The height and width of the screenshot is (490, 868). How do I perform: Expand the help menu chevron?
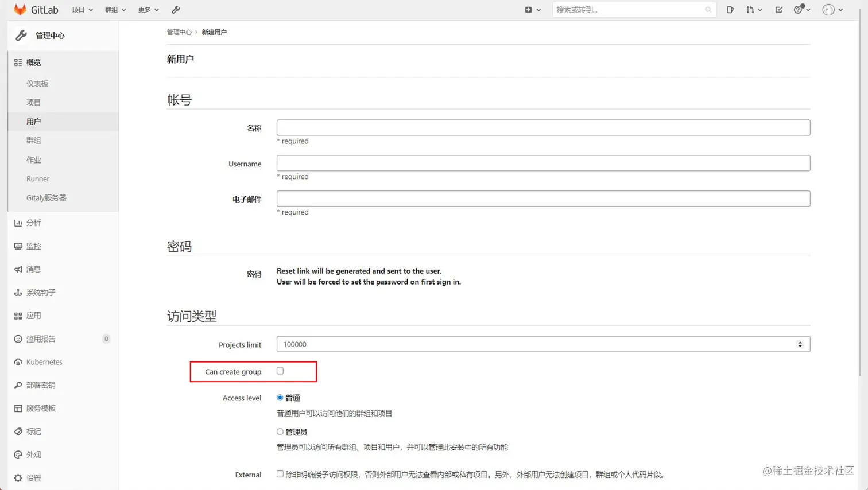[x=808, y=10]
